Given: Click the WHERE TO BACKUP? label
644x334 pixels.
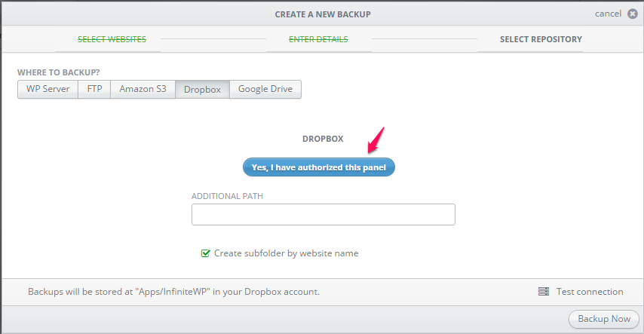Looking at the screenshot, I should click(x=58, y=72).
